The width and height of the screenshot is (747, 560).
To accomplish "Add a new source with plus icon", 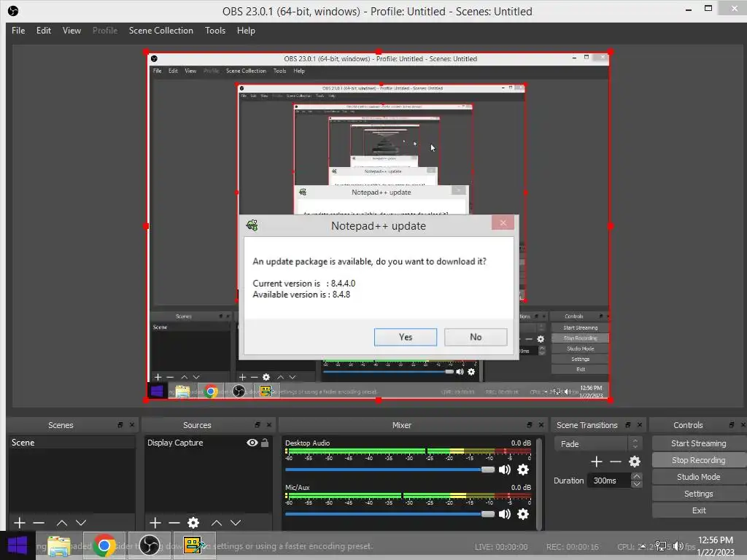I will coord(155,523).
